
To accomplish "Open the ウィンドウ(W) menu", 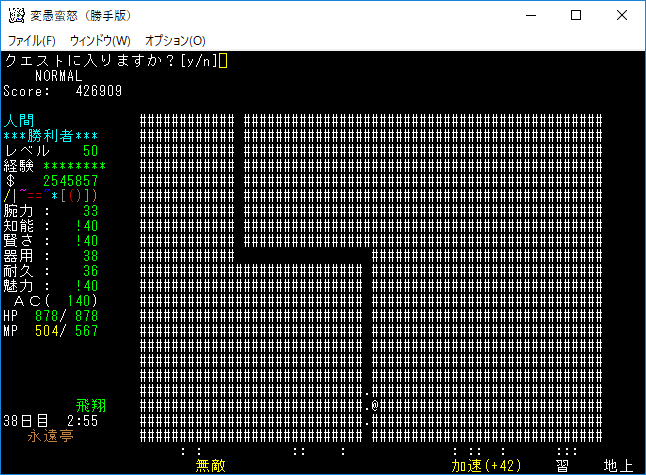I will [100, 41].
